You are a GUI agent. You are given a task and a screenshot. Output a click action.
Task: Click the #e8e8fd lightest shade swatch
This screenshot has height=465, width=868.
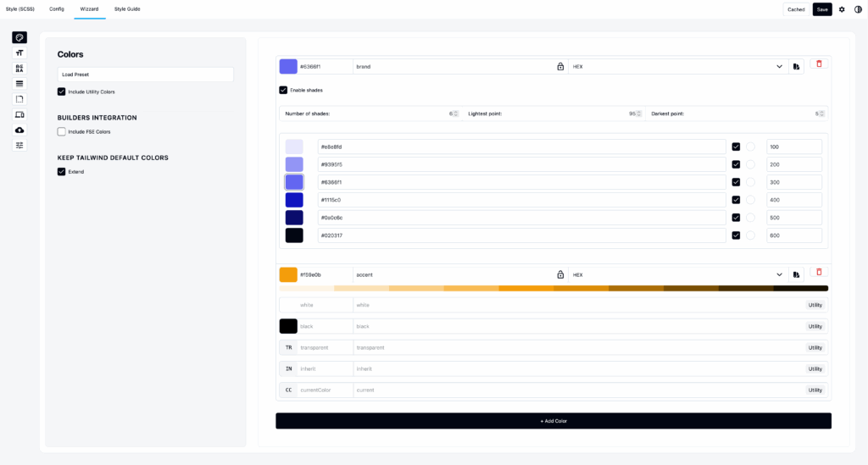tap(294, 147)
